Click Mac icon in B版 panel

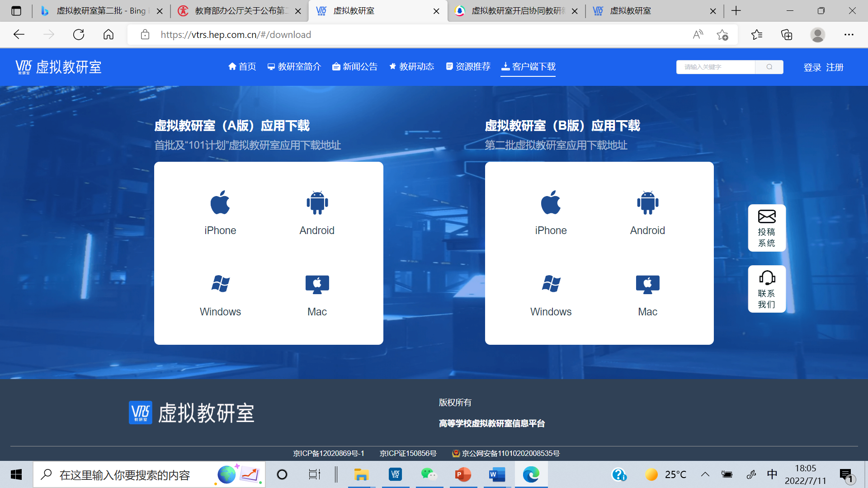pos(647,285)
